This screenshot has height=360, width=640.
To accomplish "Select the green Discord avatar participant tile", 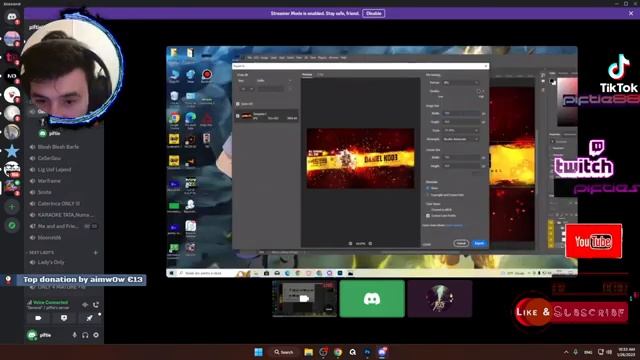I will [372, 299].
